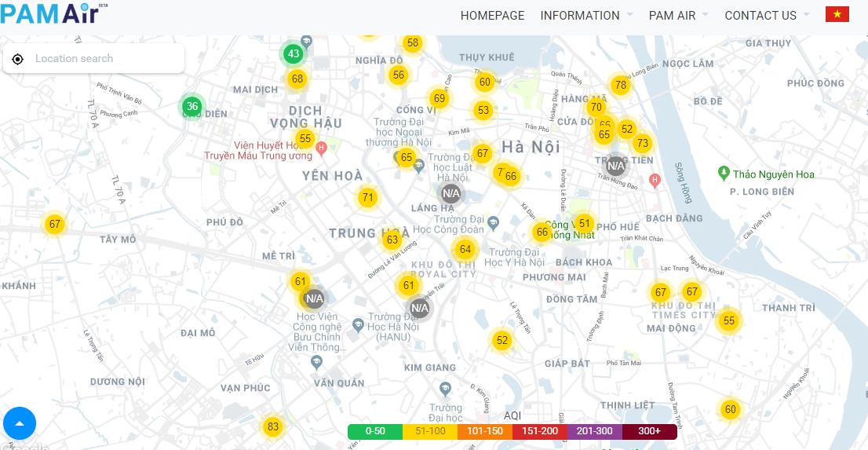The width and height of the screenshot is (868, 450).
Task: Click the current location crosshair icon
Action: point(18,59)
